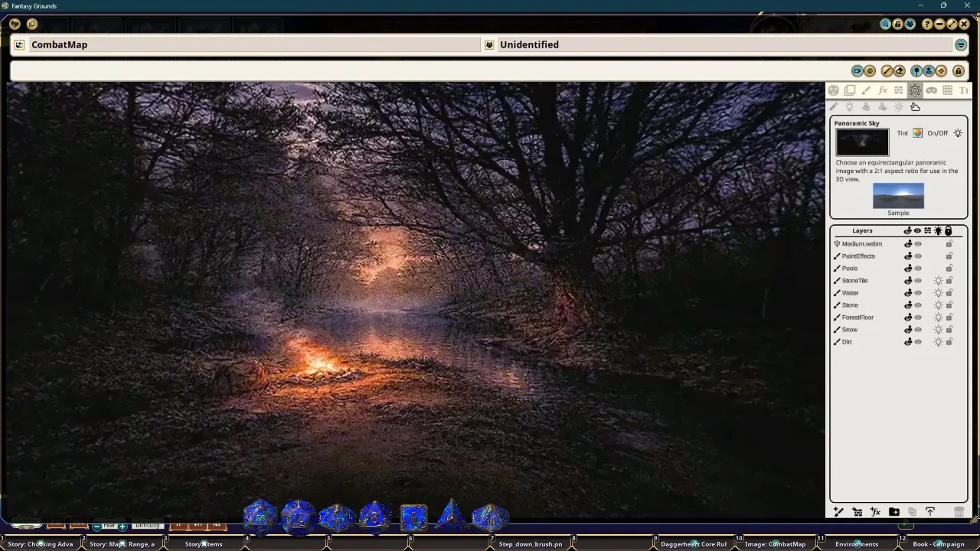The image size is (980, 551).
Task: Select the ForestFloor layer
Action: point(857,318)
